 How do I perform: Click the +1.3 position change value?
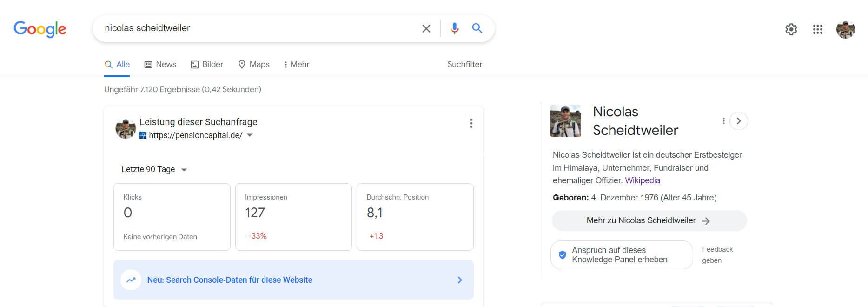[376, 236]
